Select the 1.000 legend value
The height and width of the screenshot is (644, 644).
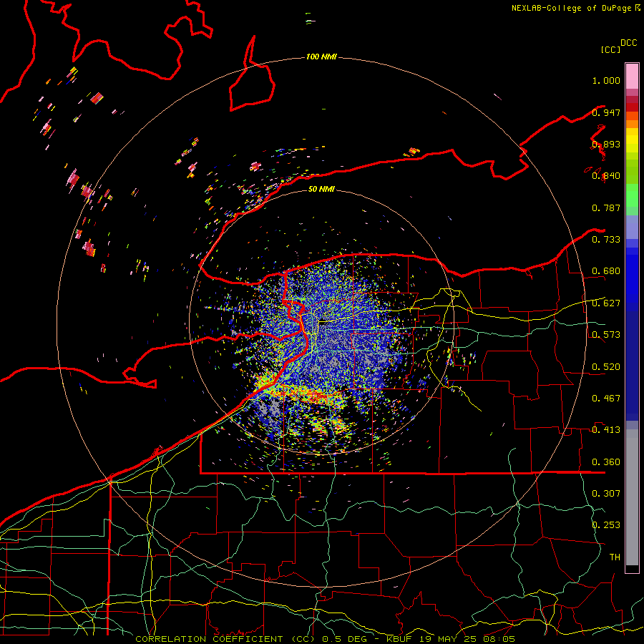pyautogui.click(x=606, y=80)
